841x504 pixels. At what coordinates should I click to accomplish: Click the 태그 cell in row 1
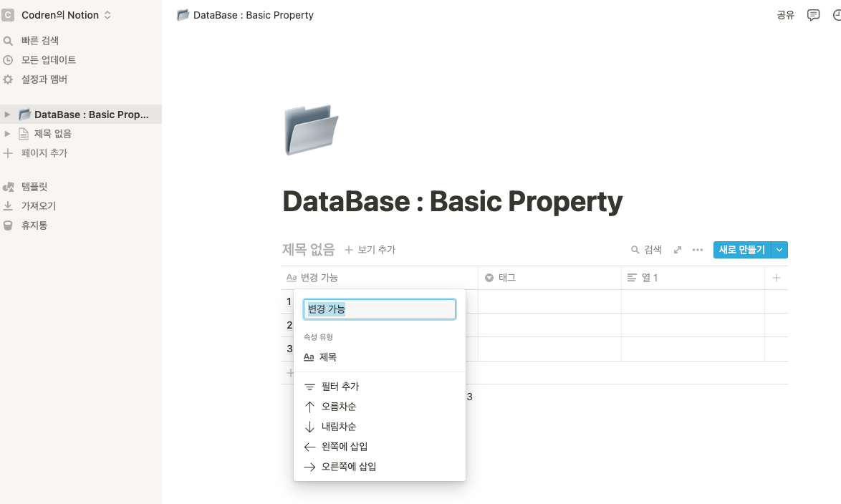(x=549, y=301)
